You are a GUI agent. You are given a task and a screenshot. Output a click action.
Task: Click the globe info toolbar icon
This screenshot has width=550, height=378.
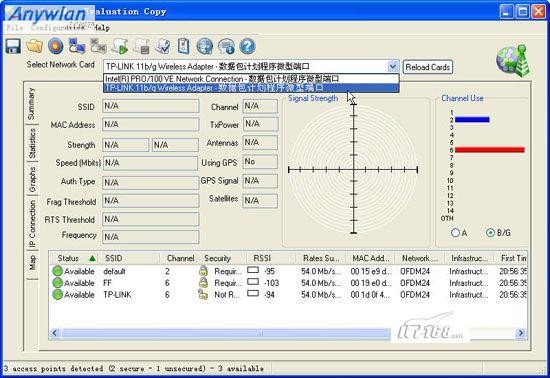[x=226, y=46]
